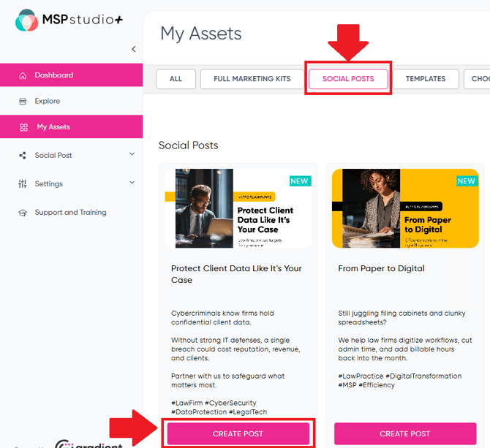Go to Dashboard in the sidebar
The height and width of the screenshot is (448, 490).
pos(54,75)
